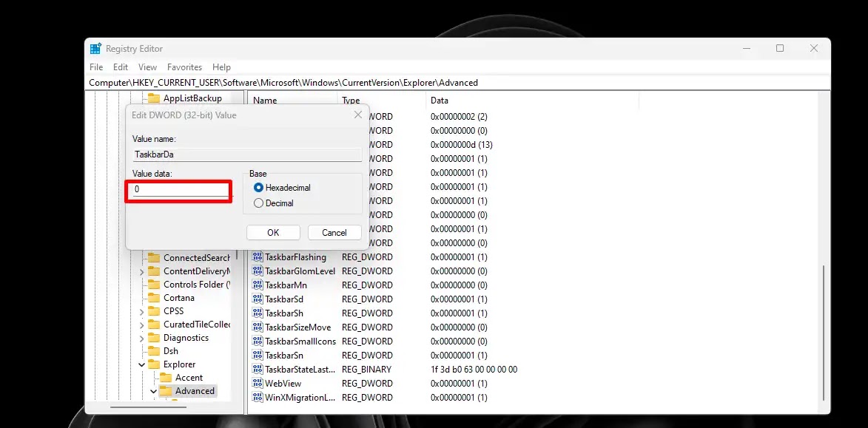Select the TaskbarStateLast binary value icon
The width and height of the screenshot is (868, 428).
(x=257, y=370)
